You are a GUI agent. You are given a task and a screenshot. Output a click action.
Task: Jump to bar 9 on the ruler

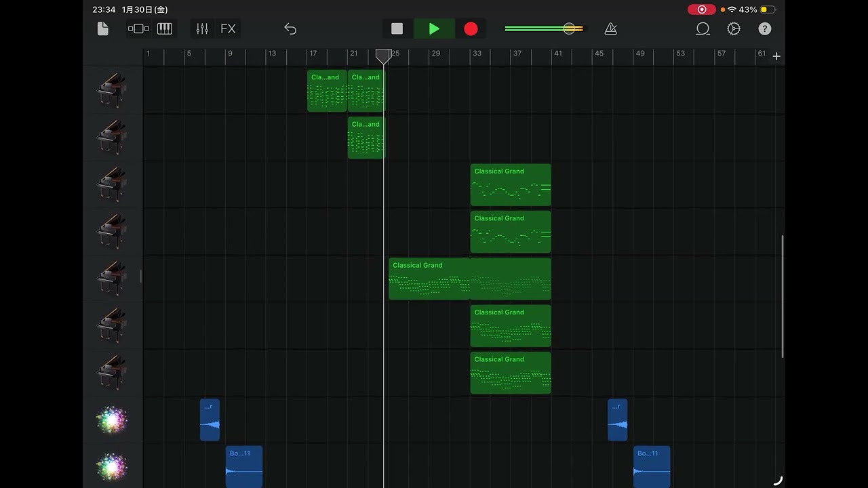click(230, 54)
